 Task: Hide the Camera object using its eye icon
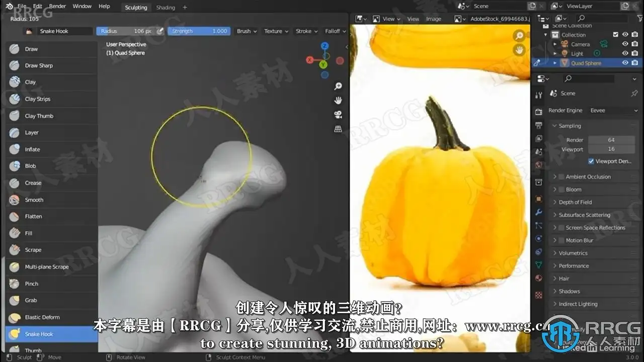(625, 44)
